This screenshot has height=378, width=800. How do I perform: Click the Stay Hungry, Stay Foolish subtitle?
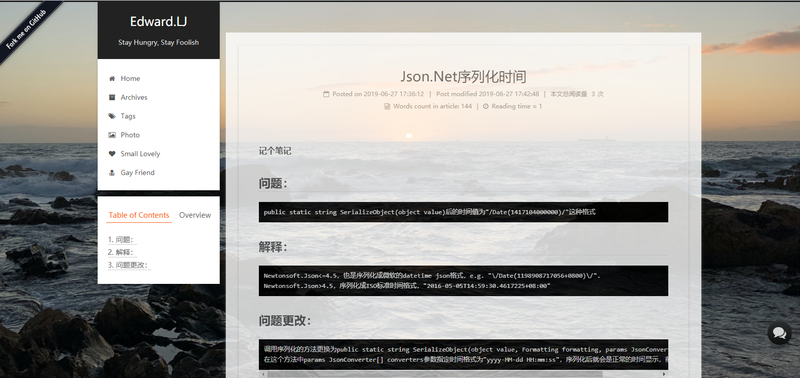159,42
